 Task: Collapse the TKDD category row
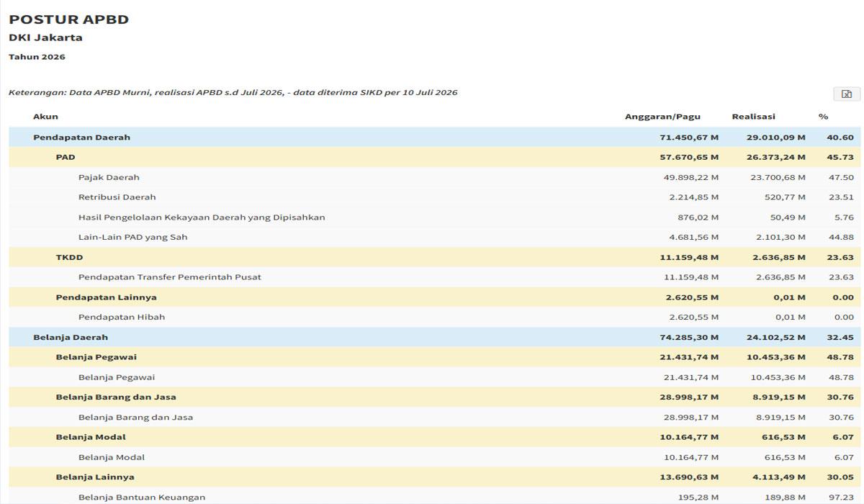click(x=435, y=257)
